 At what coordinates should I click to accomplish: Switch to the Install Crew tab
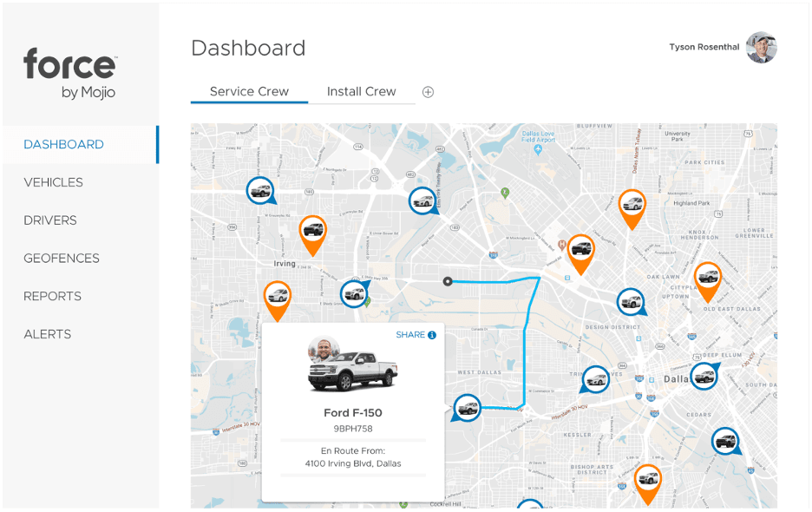362,92
